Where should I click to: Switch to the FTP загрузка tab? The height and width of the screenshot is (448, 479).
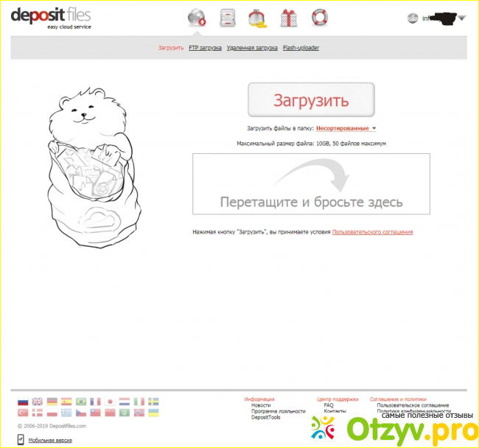(x=205, y=48)
